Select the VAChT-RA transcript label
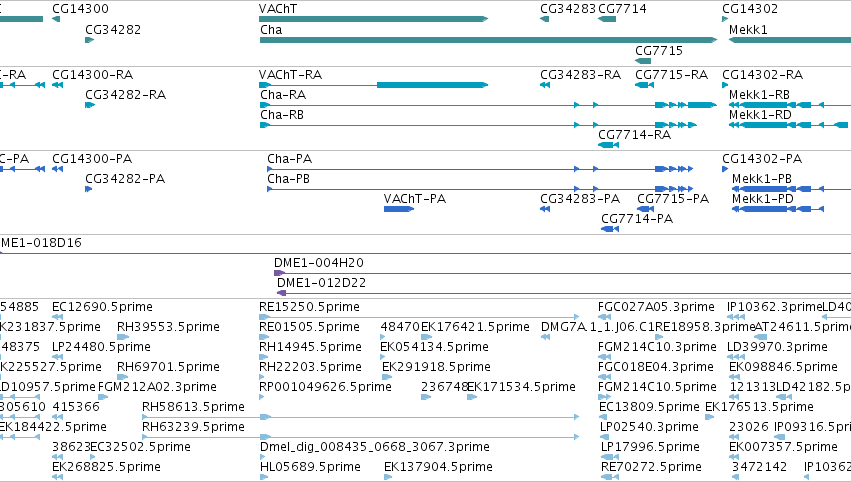 click(x=290, y=74)
